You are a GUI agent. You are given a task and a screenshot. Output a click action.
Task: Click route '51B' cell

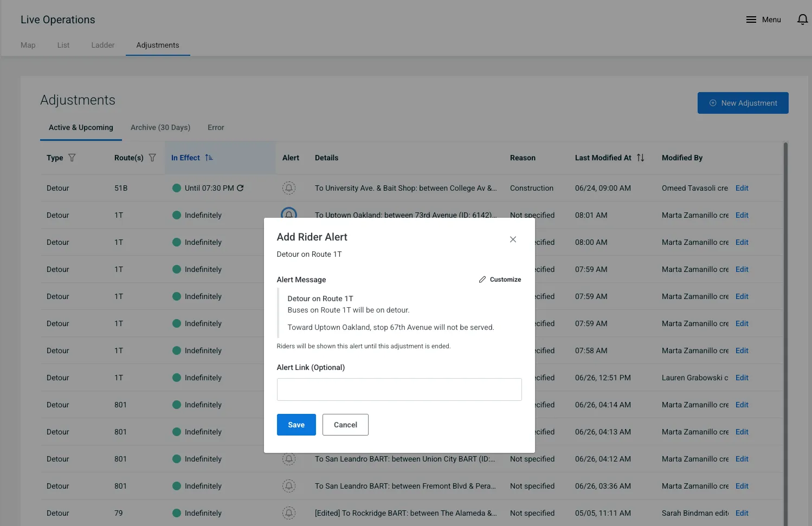[x=121, y=188]
